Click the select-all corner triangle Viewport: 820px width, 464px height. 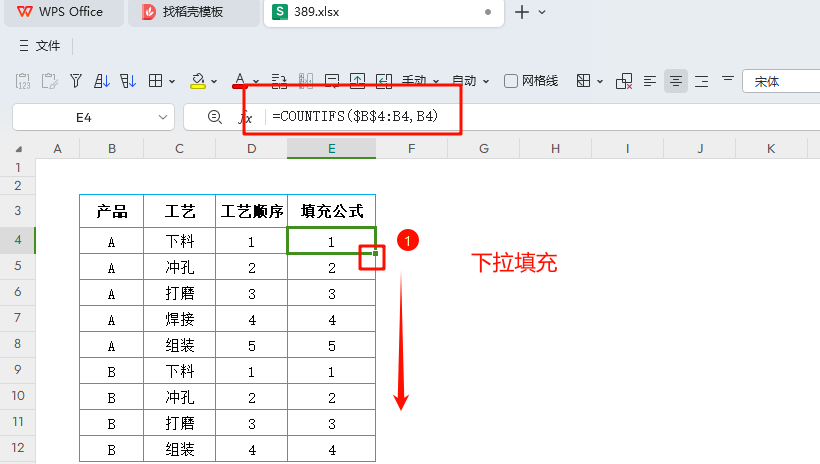(x=19, y=149)
